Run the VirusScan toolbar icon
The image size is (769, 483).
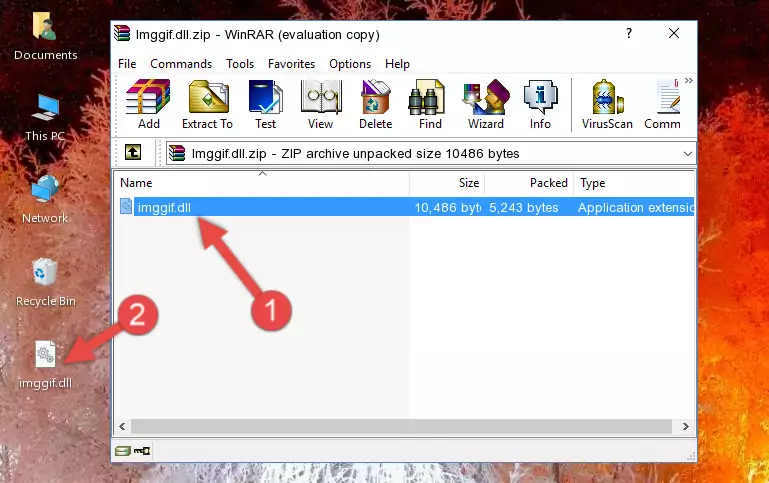(x=607, y=104)
